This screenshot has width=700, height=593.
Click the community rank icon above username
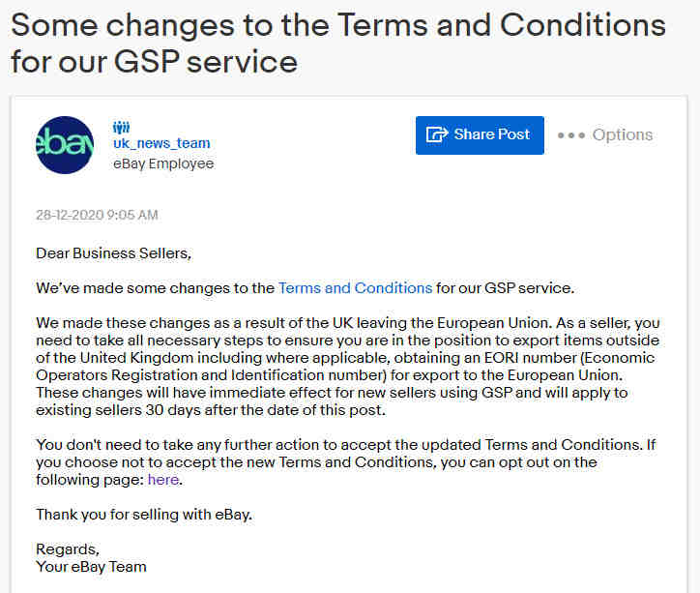(121, 128)
